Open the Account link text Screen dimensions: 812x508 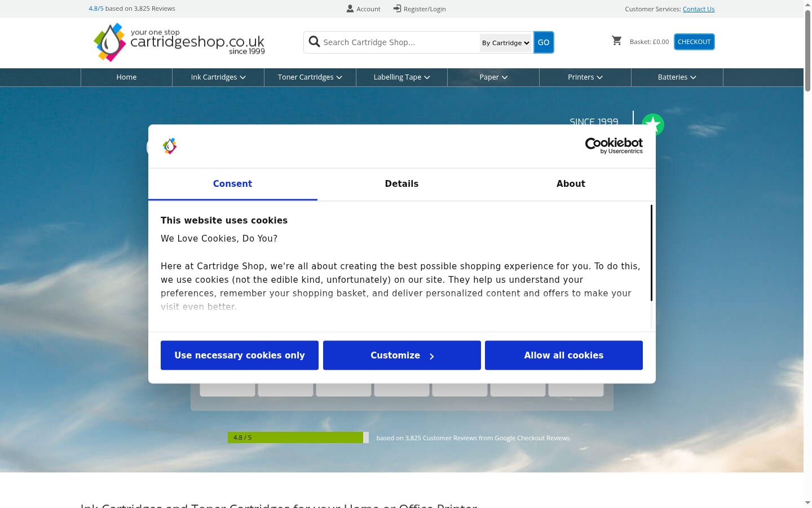368,9
